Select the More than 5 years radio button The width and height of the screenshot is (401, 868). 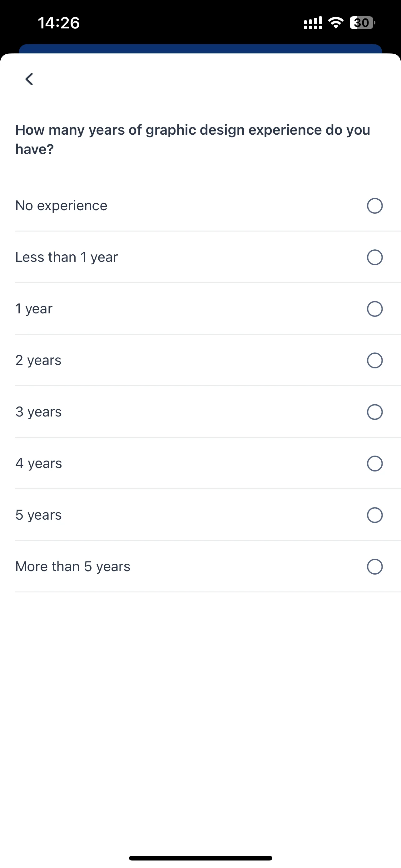click(x=375, y=567)
